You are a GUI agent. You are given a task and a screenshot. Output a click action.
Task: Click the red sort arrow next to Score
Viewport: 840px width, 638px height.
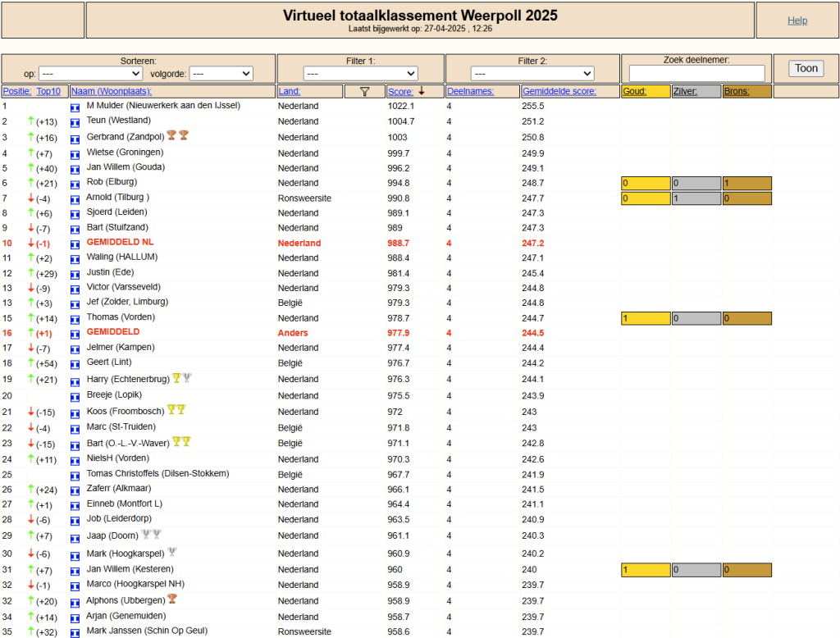click(422, 90)
